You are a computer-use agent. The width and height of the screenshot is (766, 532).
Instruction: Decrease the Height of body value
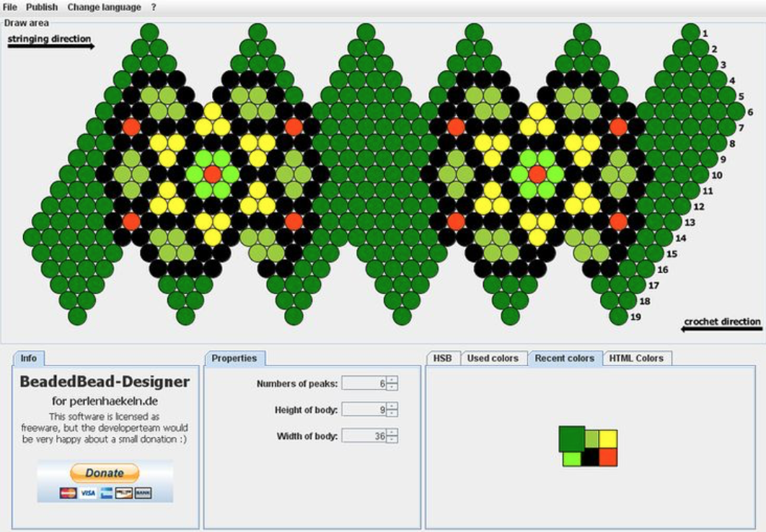click(392, 413)
